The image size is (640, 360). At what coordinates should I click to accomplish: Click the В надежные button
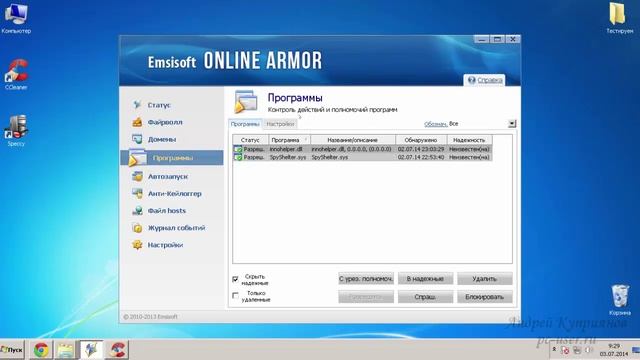tap(425, 279)
